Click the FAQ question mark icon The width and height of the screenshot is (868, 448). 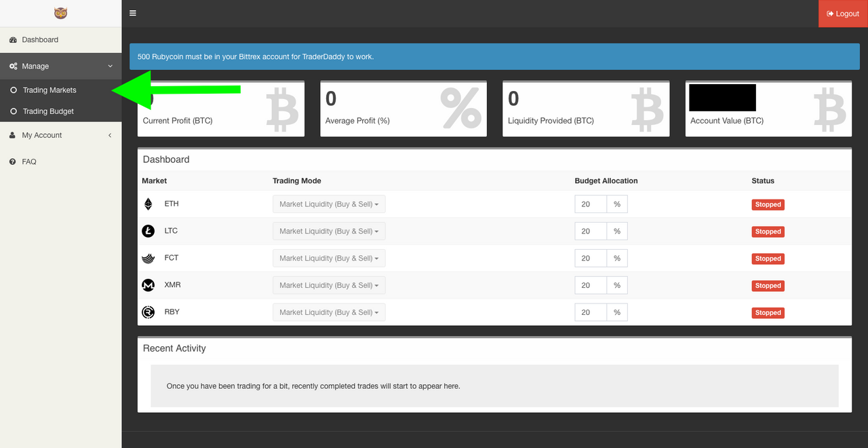pos(13,162)
